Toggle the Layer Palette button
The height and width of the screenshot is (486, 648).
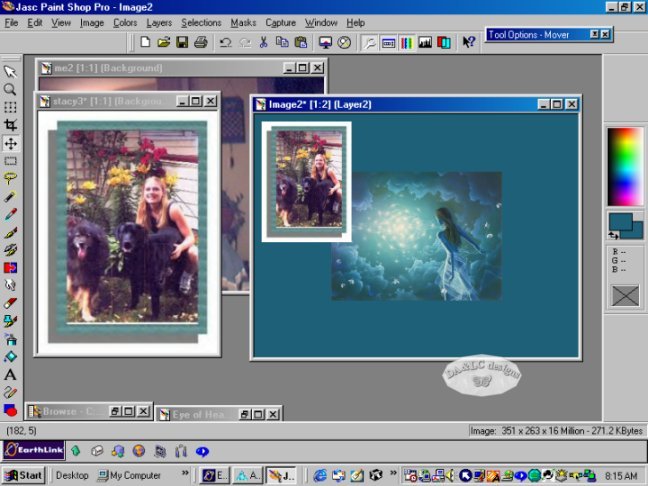pos(444,42)
